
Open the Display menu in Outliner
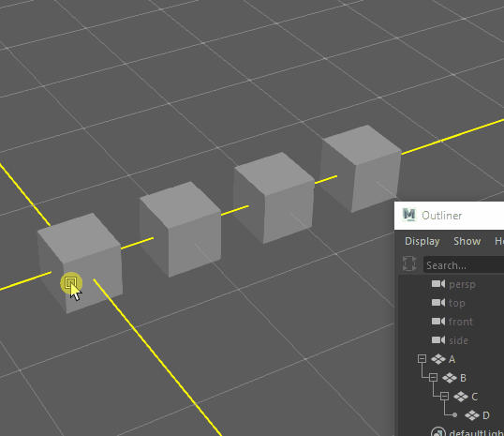pyautogui.click(x=422, y=241)
